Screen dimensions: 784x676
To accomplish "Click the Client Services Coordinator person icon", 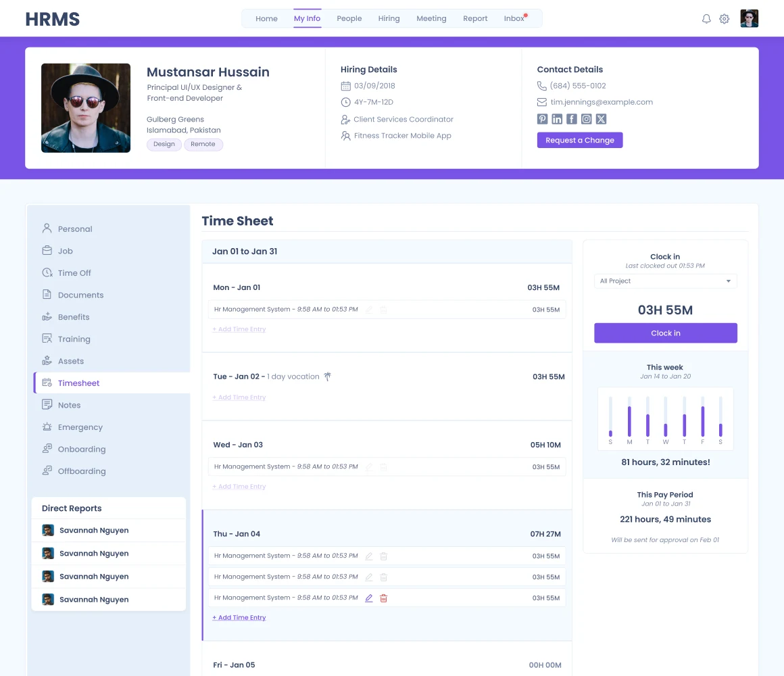I will 345,120.
